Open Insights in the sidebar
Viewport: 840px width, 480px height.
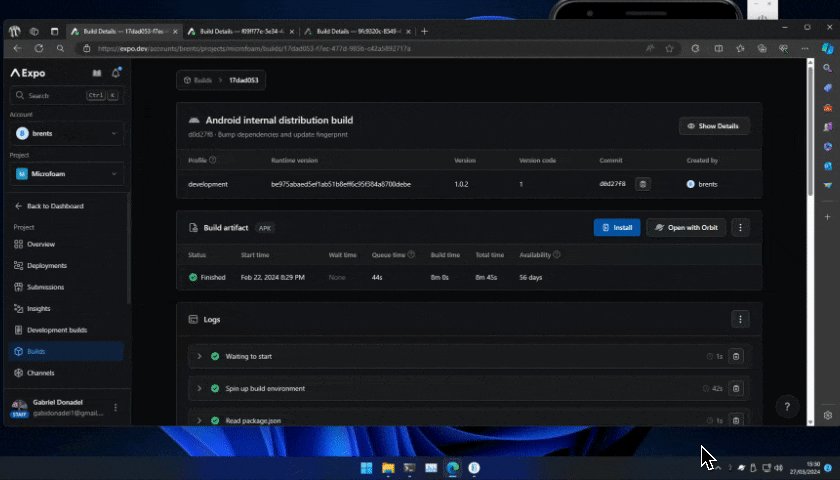pos(66,309)
